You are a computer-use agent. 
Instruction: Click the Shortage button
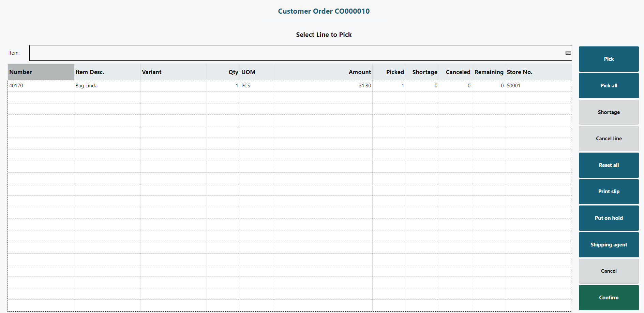pos(609,112)
